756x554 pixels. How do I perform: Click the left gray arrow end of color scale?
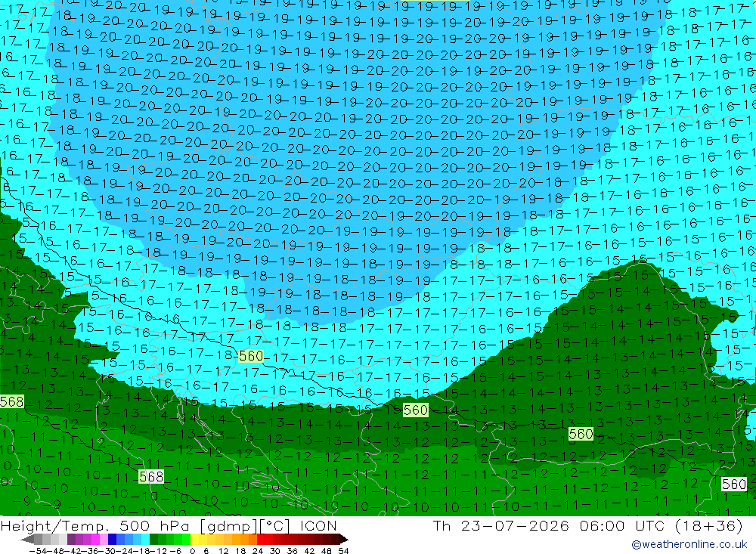(27, 540)
